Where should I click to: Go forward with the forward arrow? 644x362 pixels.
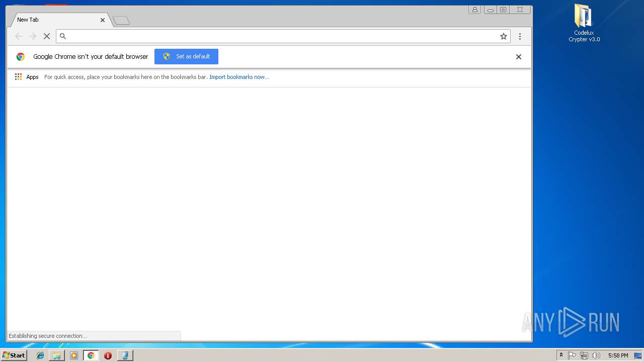pyautogui.click(x=33, y=36)
